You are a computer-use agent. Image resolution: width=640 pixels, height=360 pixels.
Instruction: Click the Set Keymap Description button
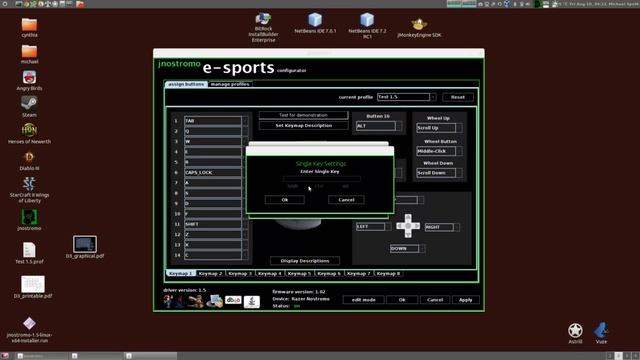[x=304, y=126]
